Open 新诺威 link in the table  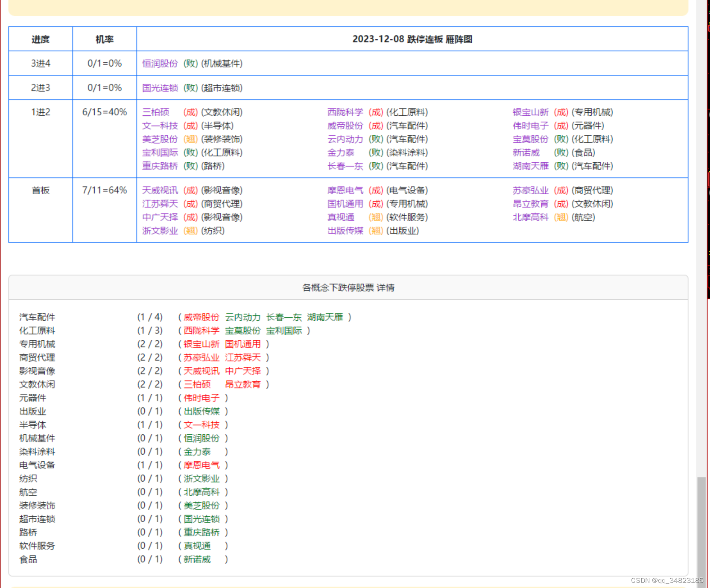(x=526, y=153)
